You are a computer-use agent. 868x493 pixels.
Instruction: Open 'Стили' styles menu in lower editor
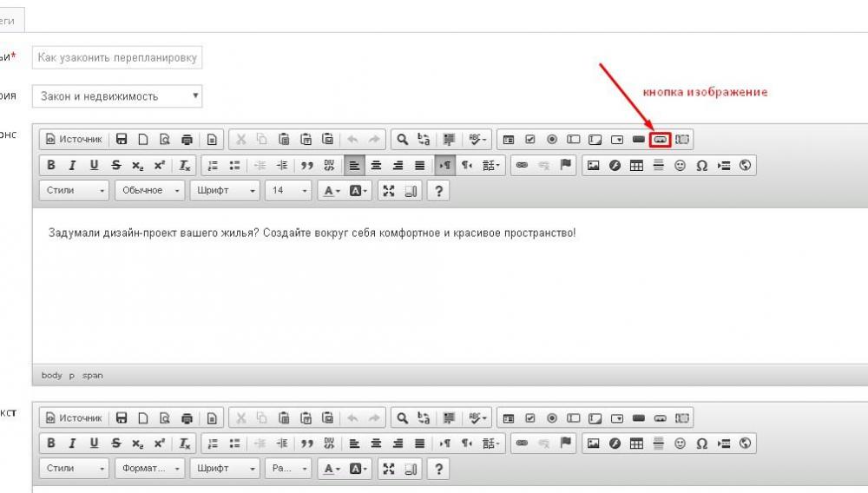[x=75, y=469]
